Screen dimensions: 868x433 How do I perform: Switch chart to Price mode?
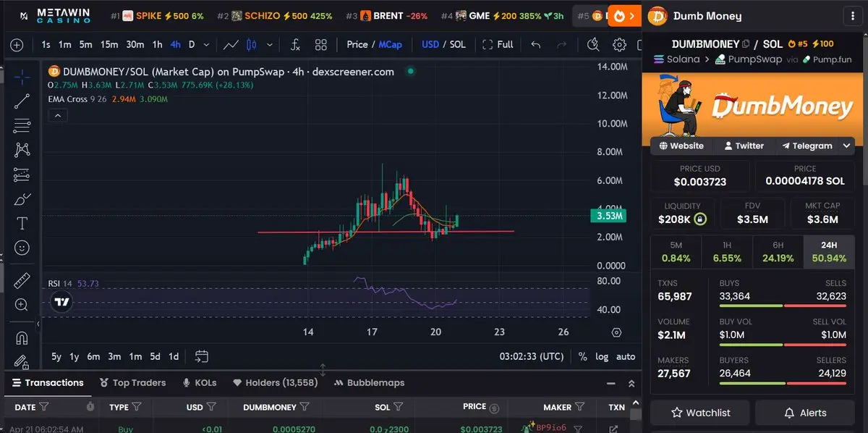(x=357, y=45)
